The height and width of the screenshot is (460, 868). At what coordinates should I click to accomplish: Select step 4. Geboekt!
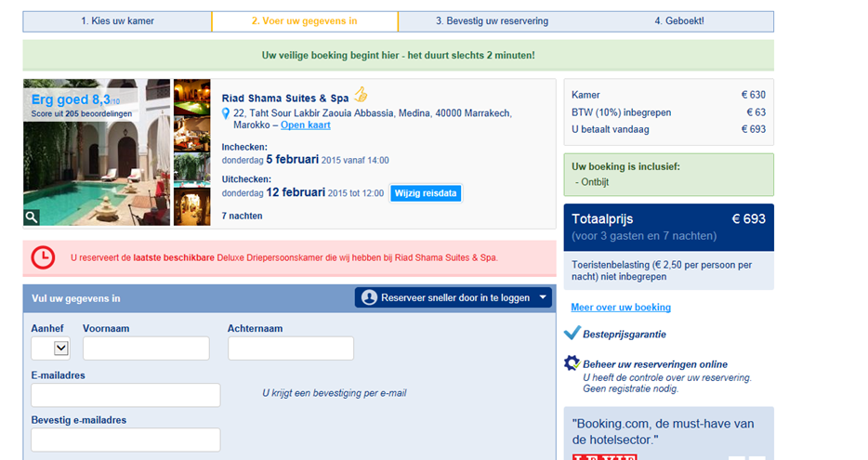click(x=679, y=21)
